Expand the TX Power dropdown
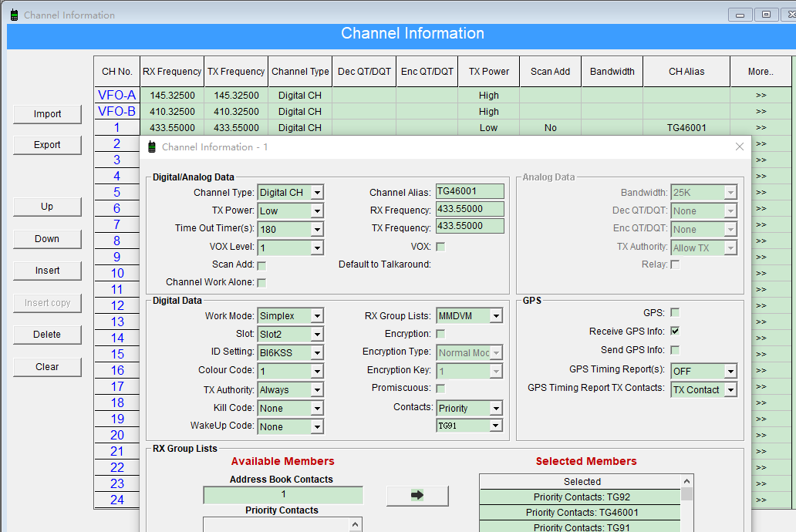This screenshot has height=532, width=796. [317, 211]
